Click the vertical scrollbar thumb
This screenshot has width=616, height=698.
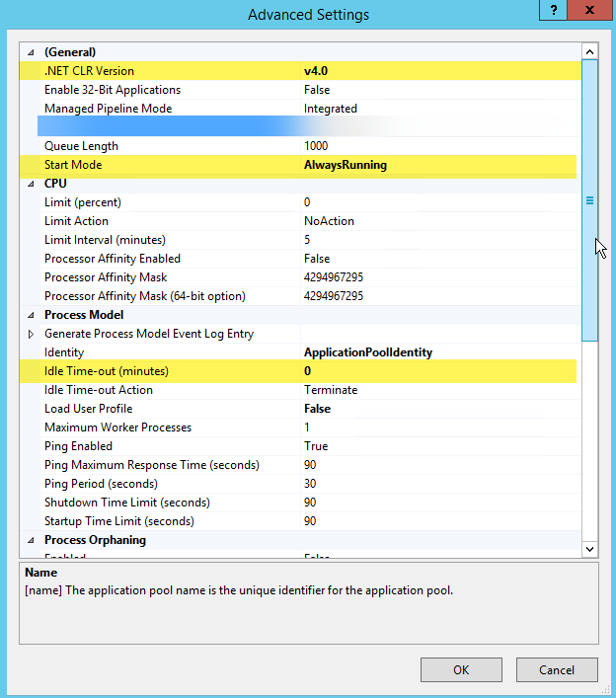[x=589, y=200]
